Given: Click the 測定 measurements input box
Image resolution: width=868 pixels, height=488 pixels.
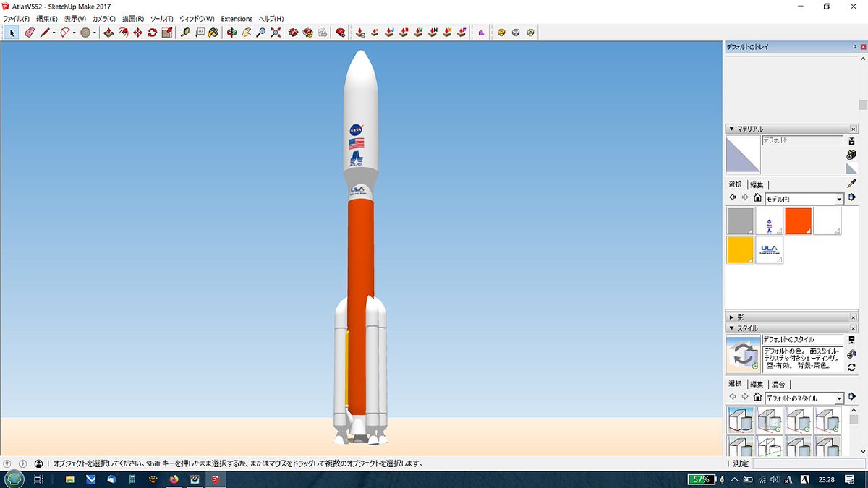Looking at the screenshot, I should click(808, 463).
